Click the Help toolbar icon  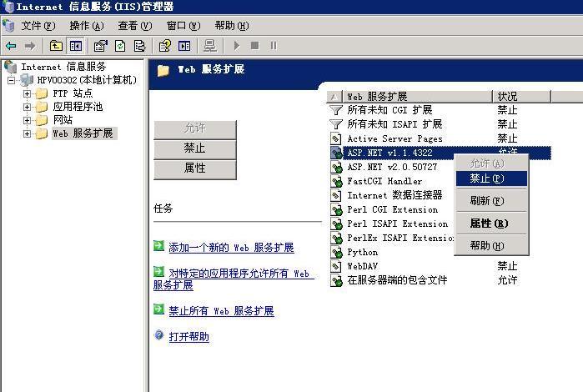165,46
